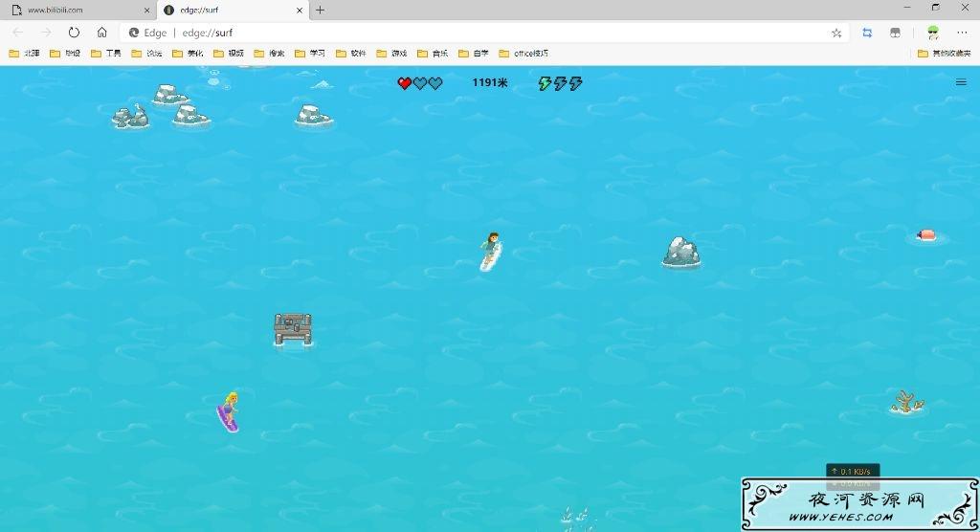Open the 论坛 bookmark folder

pos(146,54)
